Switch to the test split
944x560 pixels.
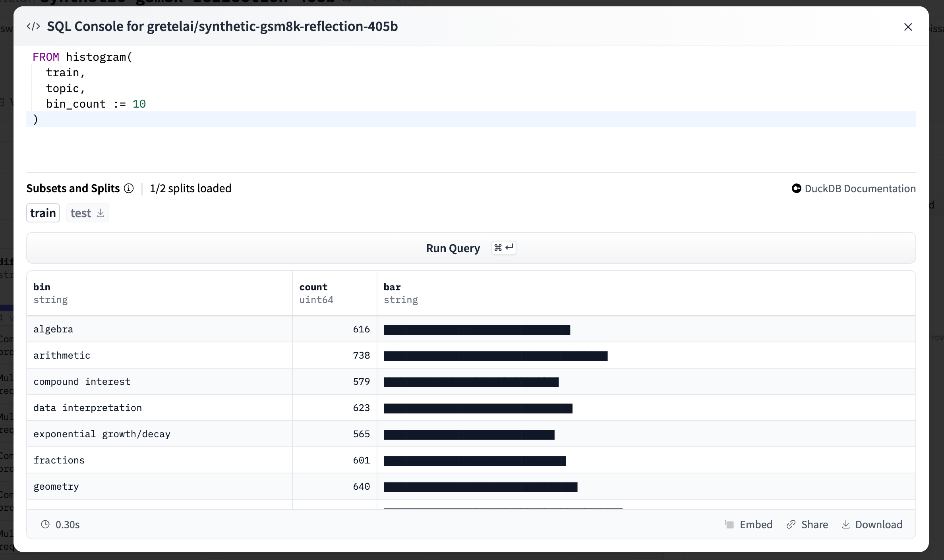point(81,213)
